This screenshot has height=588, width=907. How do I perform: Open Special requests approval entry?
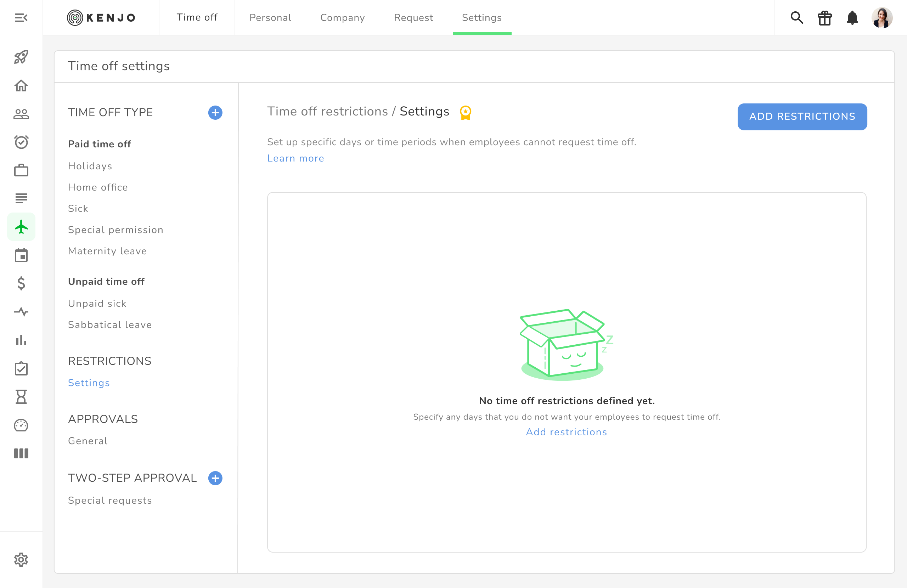110,501
